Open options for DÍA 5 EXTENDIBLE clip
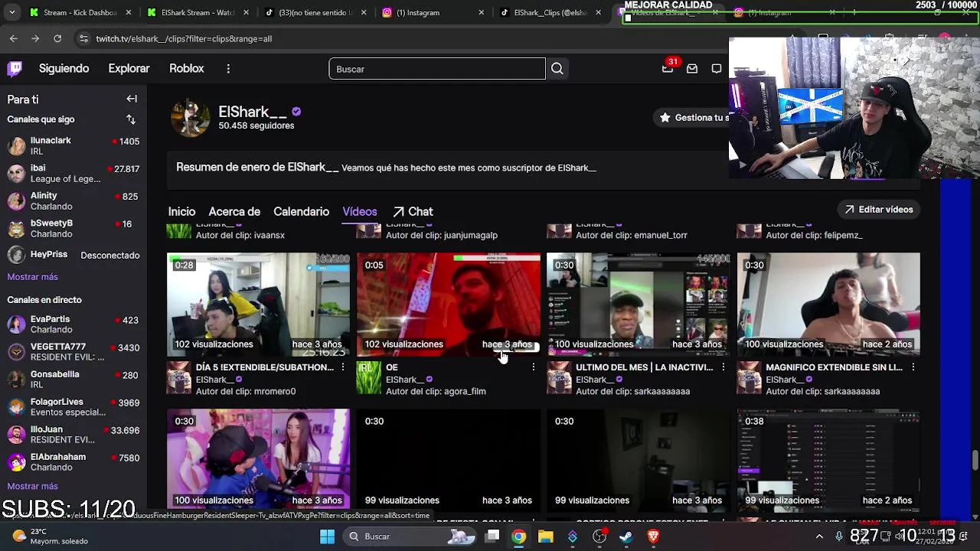The width and height of the screenshot is (980, 551). tap(343, 367)
